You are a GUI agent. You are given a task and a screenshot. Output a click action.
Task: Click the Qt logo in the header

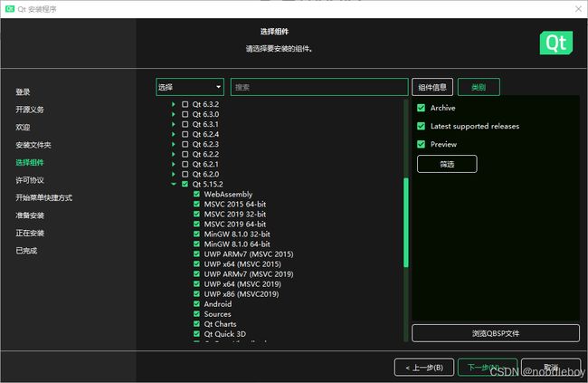[556, 43]
